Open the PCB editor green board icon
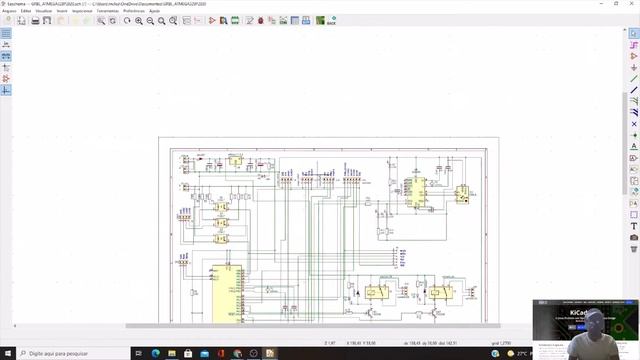Image resolution: width=640 pixels, height=360 pixels. point(320,20)
